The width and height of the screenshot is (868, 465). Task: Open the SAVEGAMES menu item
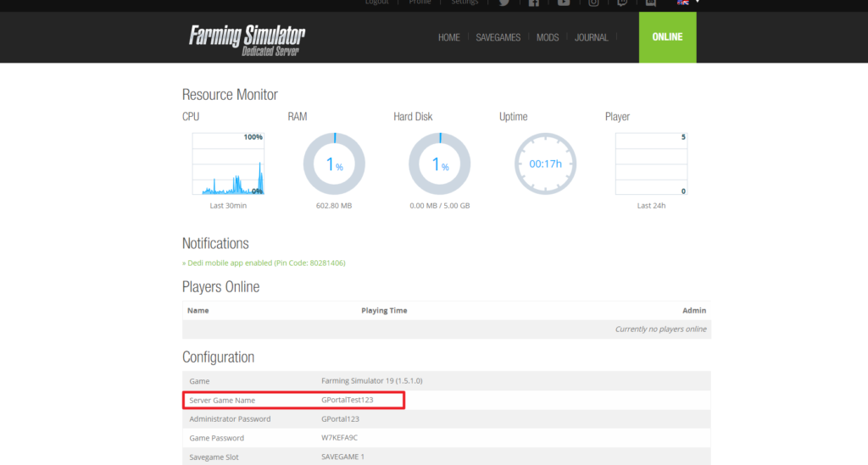tap(498, 37)
